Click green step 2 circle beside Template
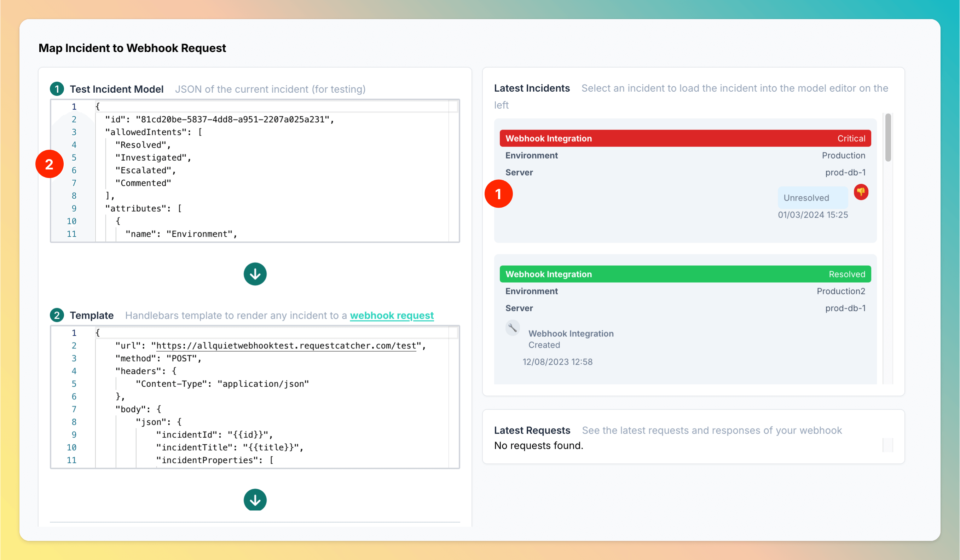The height and width of the screenshot is (560, 960). coord(57,315)
